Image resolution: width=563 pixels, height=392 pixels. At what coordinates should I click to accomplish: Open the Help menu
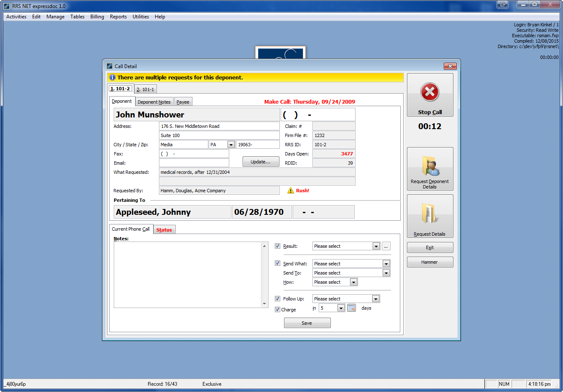coord(160,17)
